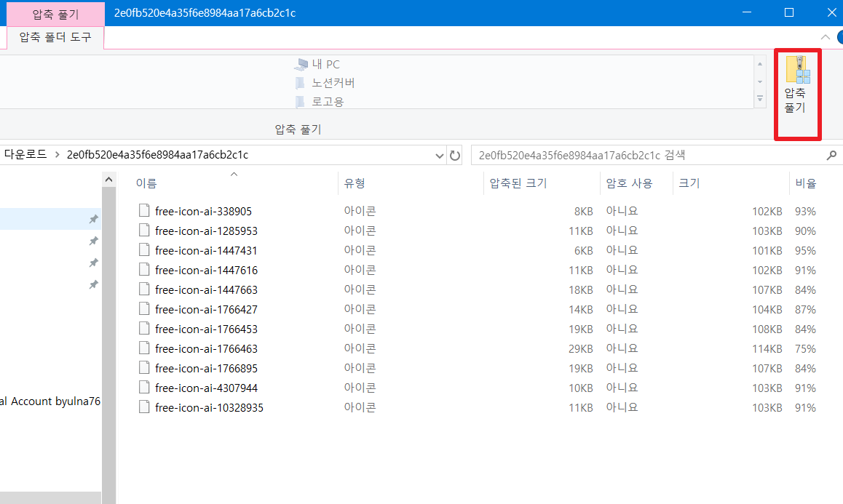Open Account byulna76 in navigation pane
Viewport: 843px width, 504px height.
pos(50,401)
